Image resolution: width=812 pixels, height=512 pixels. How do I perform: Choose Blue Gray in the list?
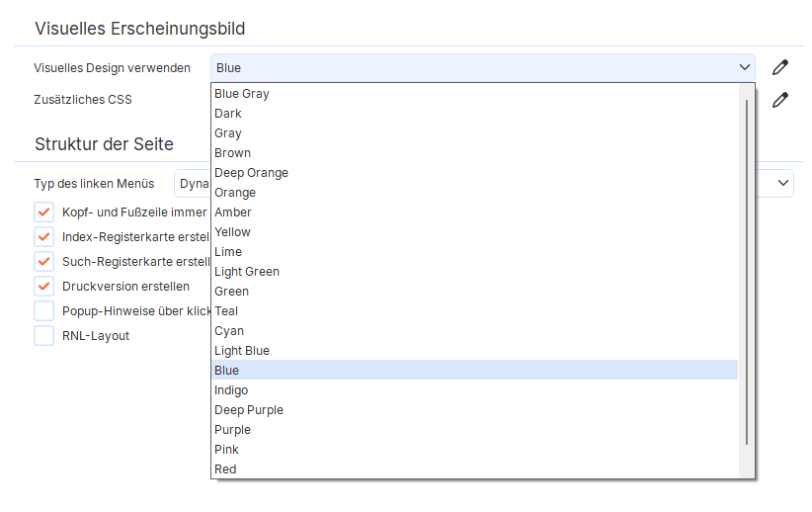coord(242,94)
